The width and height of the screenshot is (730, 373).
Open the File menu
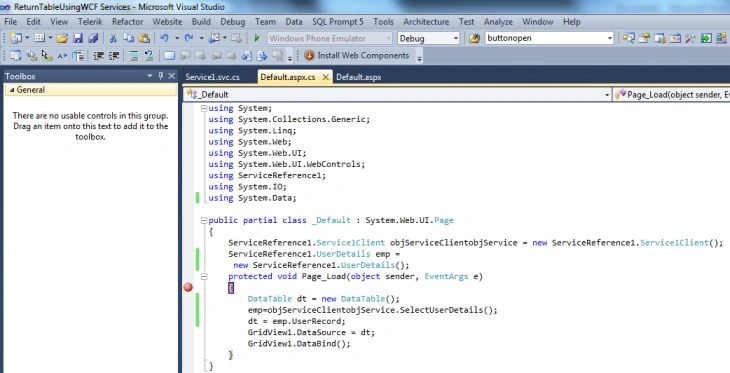10,22
